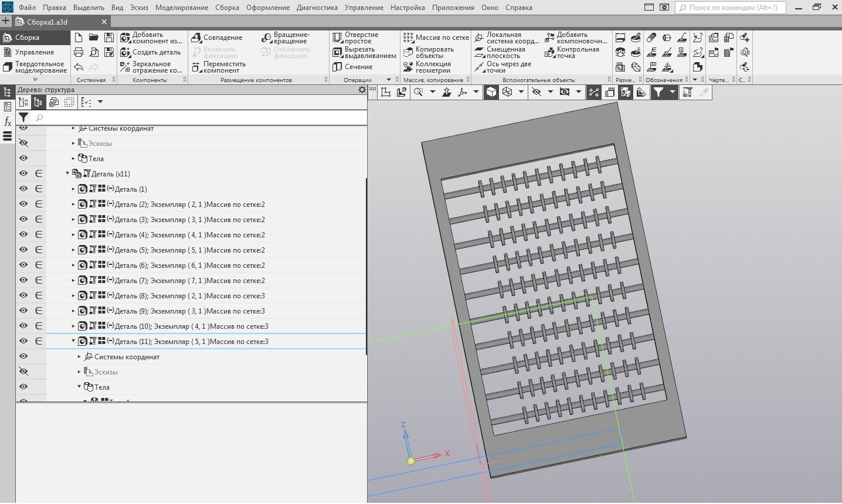
Task: Open the Справка menu
Action: [x=519, y=8]
